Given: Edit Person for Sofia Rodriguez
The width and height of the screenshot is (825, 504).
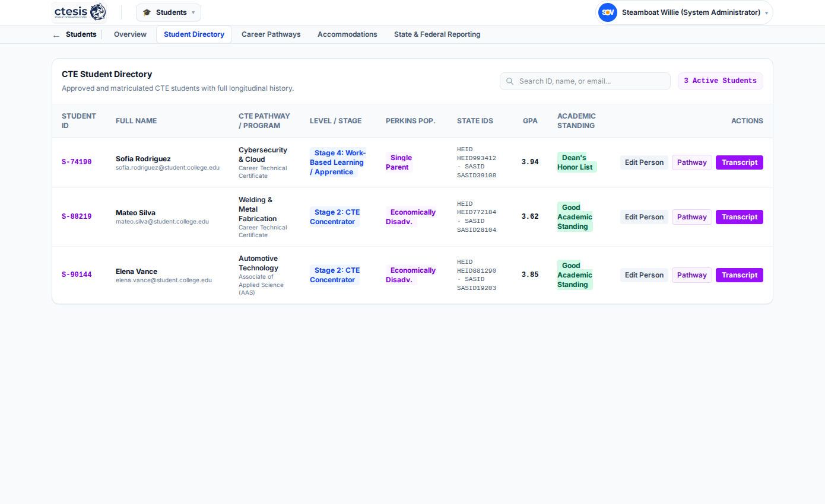Looking at the screenshot, I should (644, 162).
